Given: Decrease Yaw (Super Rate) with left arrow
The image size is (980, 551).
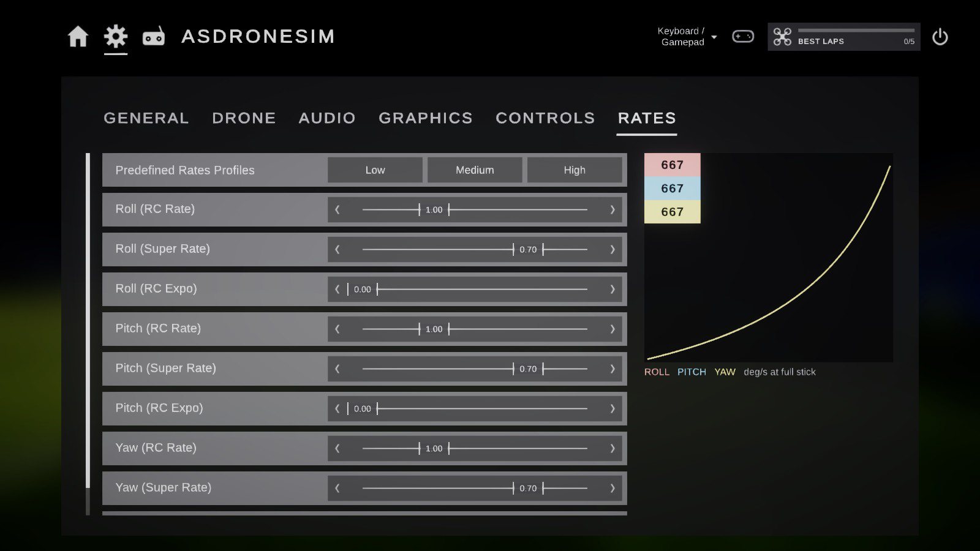Looking at the screenshot, I should (x=337, y=489).
